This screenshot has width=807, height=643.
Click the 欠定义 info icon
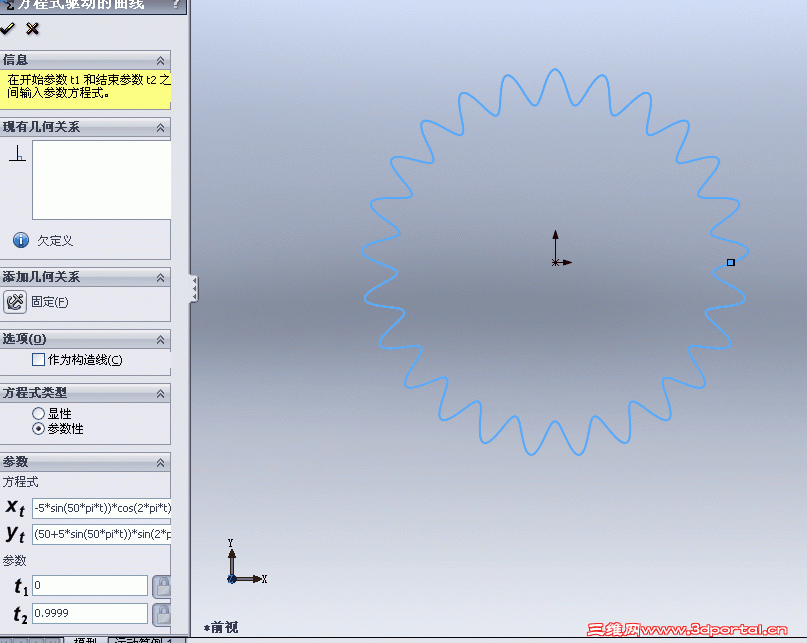pyautogui.click(x=21, y=240)
